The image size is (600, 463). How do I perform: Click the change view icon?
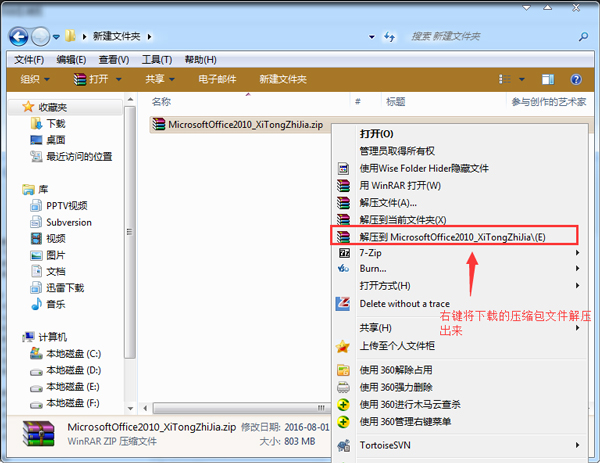[505, 79]
